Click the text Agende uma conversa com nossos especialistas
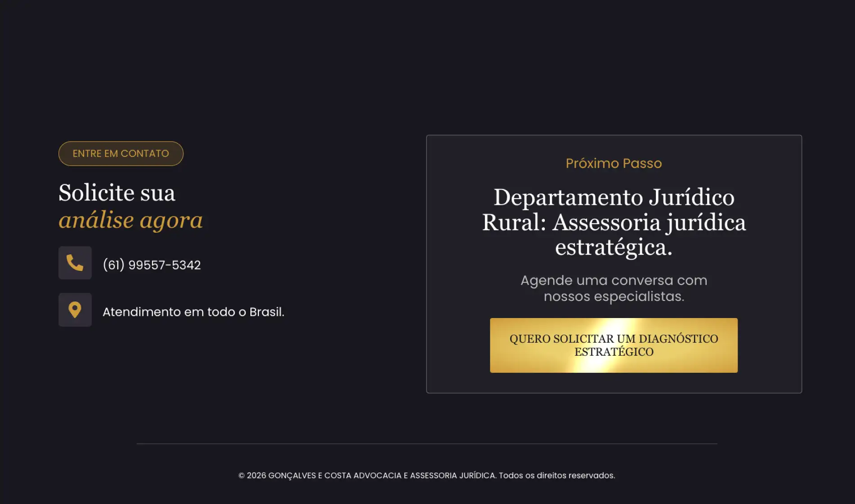855x504 pixels. (x=614, y=288)
